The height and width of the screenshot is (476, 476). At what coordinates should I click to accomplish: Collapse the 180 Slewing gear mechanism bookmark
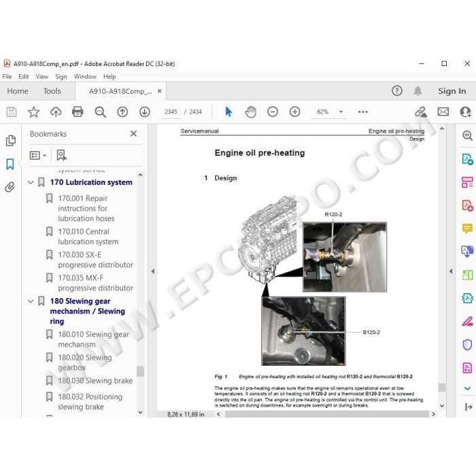[31, 301]
